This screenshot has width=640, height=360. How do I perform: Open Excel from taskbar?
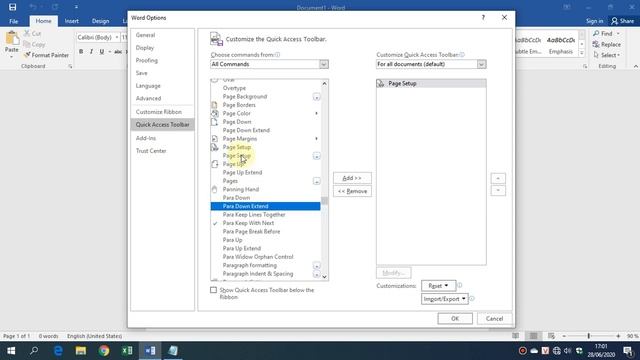click(x=127, y=351)
